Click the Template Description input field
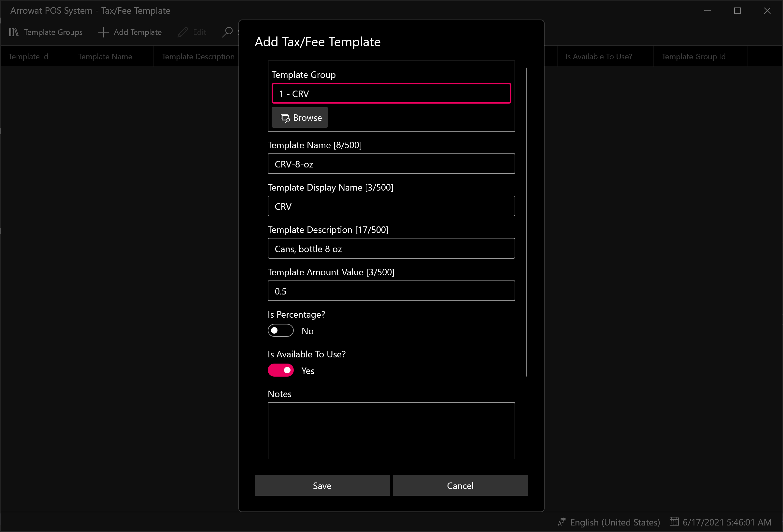 pos(391,248)
